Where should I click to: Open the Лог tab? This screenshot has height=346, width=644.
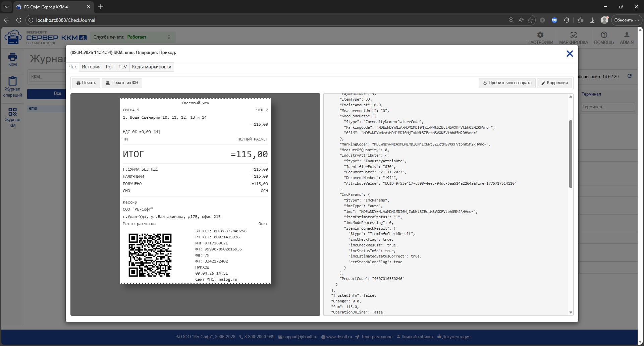click(109, 67)
